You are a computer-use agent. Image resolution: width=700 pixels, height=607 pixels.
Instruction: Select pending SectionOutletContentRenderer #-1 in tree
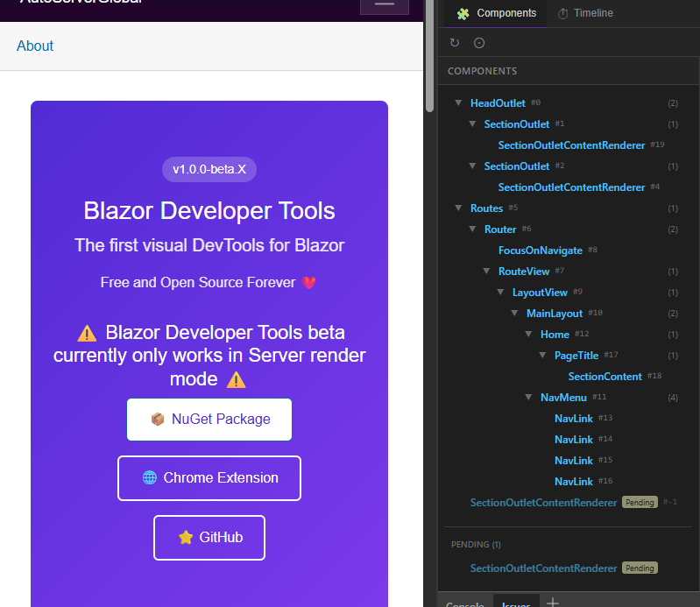click(x=543, y=503)
